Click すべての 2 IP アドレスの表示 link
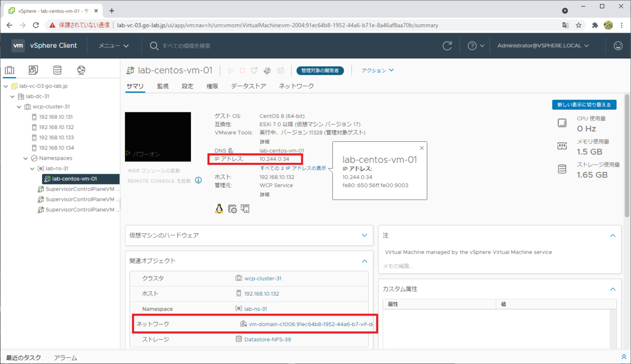The image size is (631, 364). coord(293,168)
